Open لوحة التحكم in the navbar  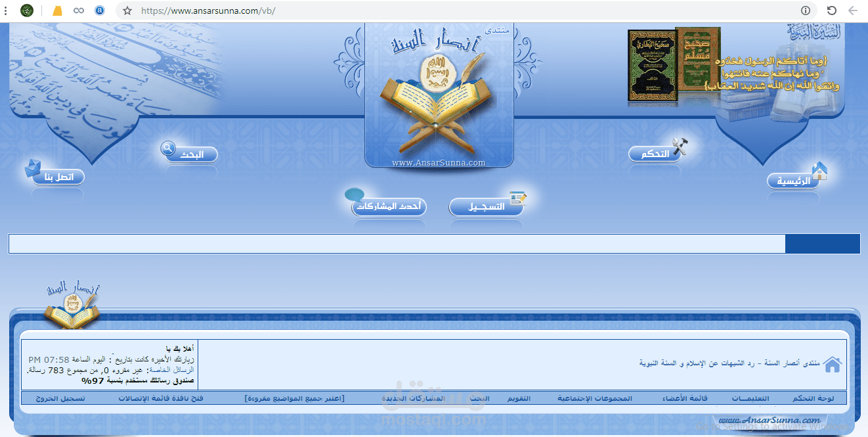pos(813,399)
